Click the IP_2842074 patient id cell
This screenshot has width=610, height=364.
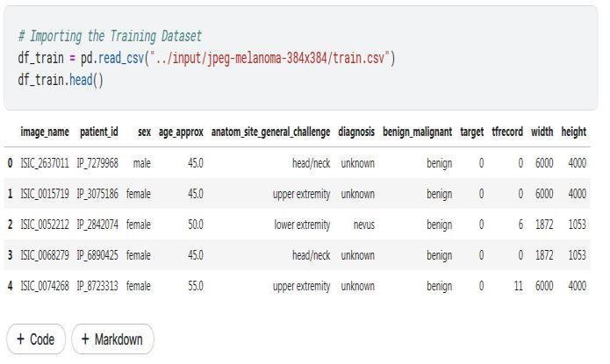[97, 225]
